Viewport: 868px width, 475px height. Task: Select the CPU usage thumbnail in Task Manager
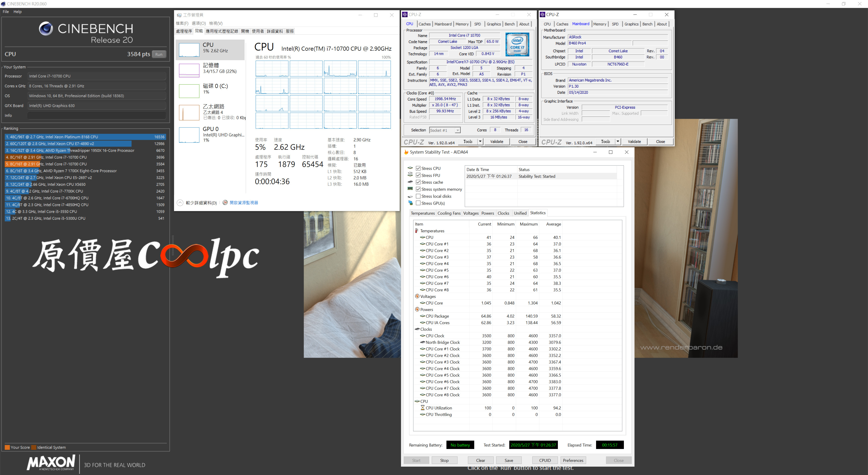189,50
